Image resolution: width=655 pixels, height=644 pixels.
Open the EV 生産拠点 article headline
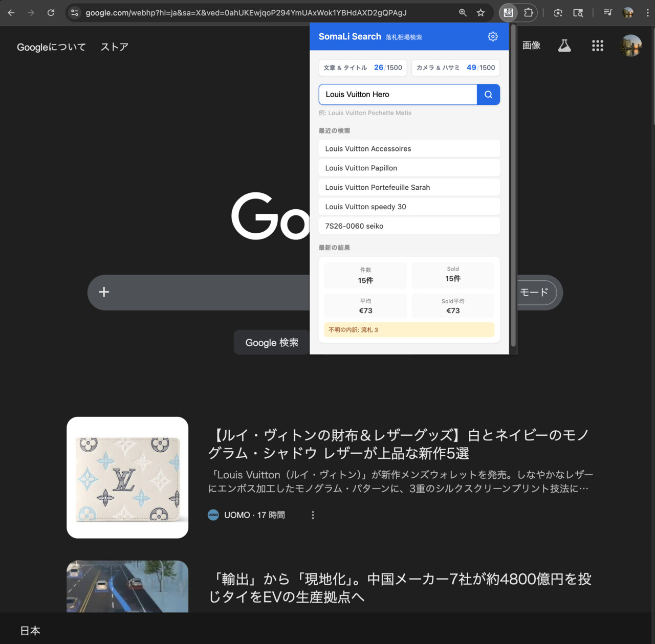400,588
